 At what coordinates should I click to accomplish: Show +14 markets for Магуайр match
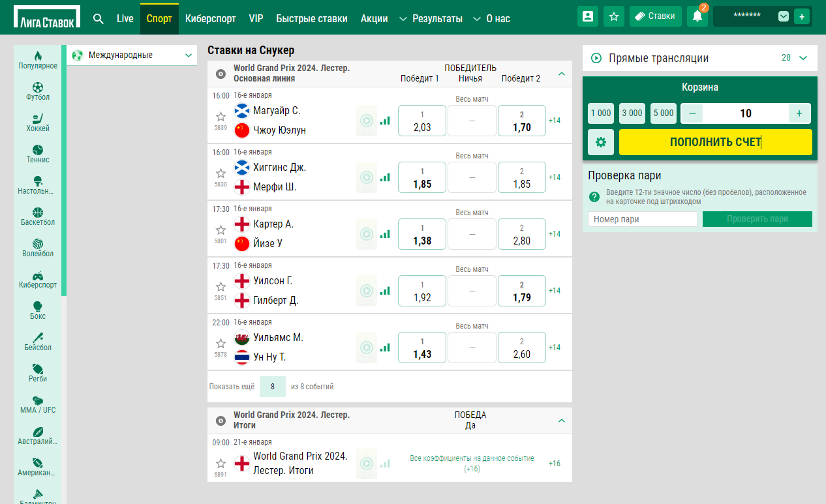[555, 121]
